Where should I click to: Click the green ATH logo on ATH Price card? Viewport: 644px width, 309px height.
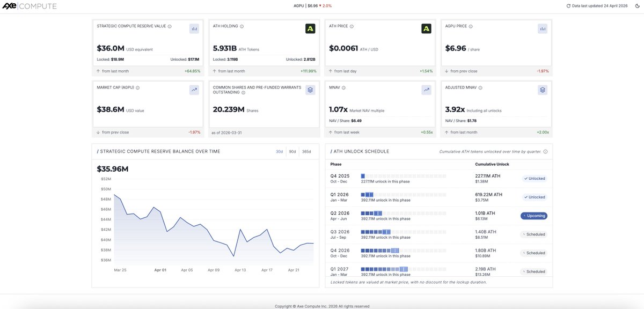(x=426, y=28)
